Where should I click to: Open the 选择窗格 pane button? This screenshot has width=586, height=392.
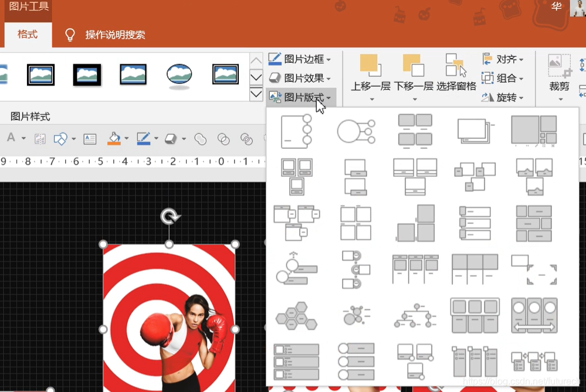coord(456,73)
